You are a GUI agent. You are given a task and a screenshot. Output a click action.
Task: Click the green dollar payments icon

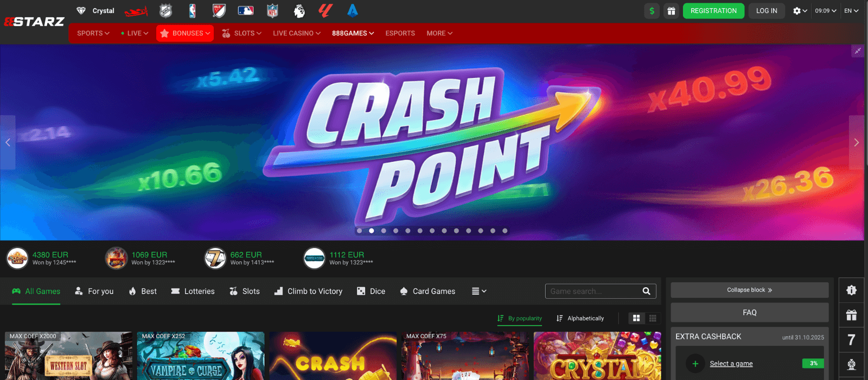(x=652, y=11)
